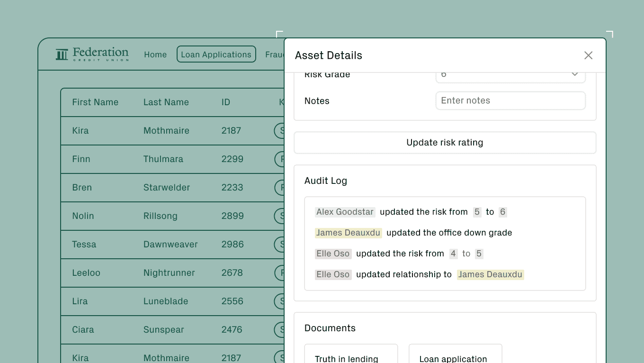Click risk value 6 badge in audit log
The height and width of the screenshot is (363, 644).
coord(502,212)
